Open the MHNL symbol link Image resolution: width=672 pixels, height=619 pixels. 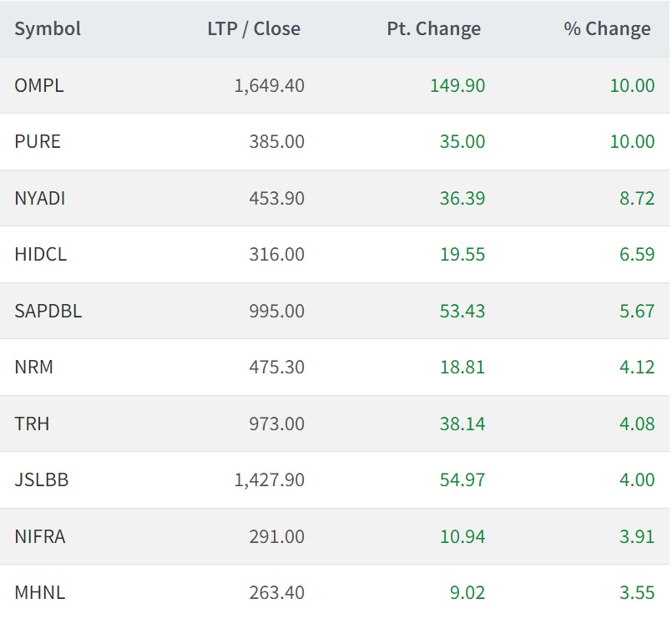pyautogui.click(x=40, y=592)
